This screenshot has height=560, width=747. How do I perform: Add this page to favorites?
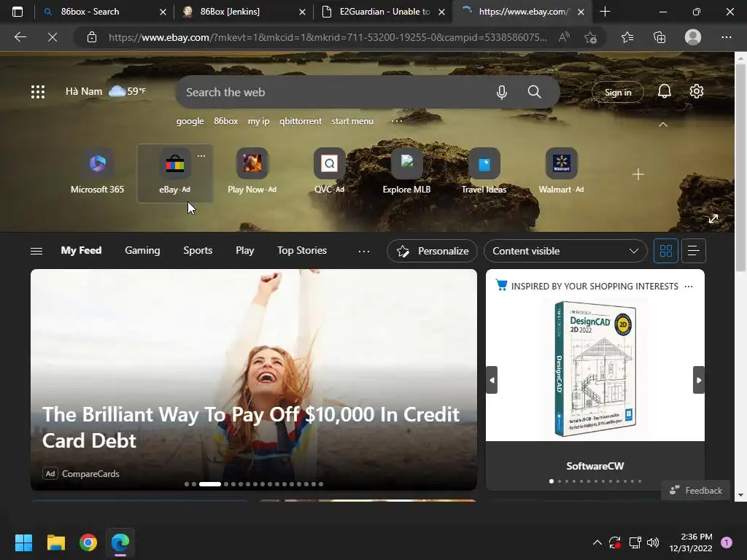pos(590,37)
